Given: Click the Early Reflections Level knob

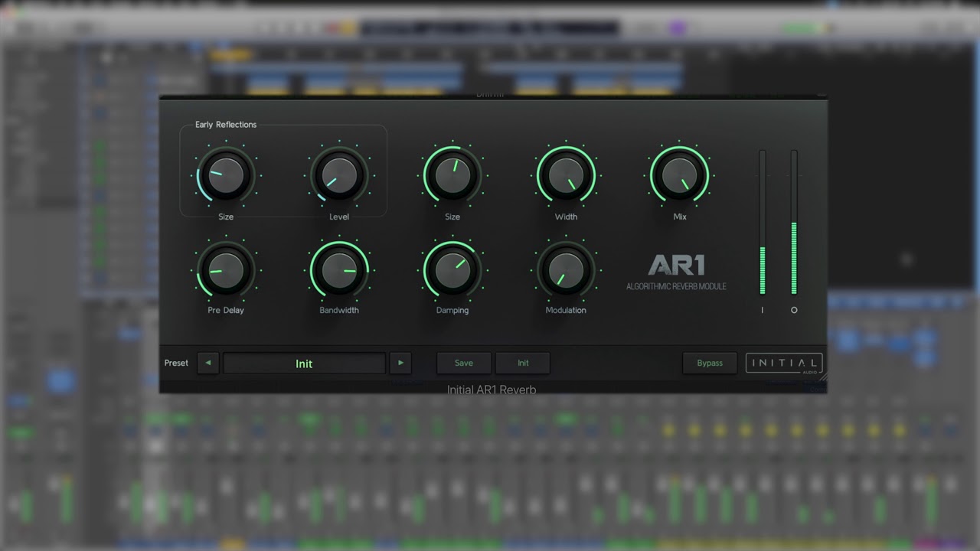Looking at the screenshot, I should pyautogui.click(x=339, y=175).
